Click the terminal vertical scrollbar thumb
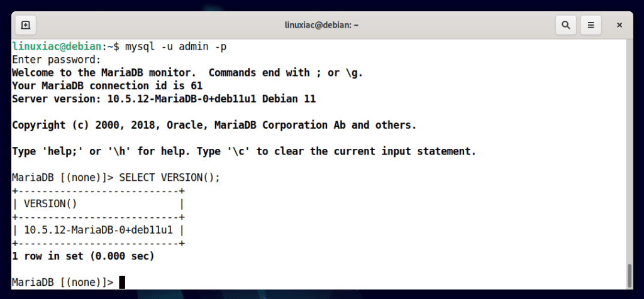644x299 pixels. click(x=630, y=276)
